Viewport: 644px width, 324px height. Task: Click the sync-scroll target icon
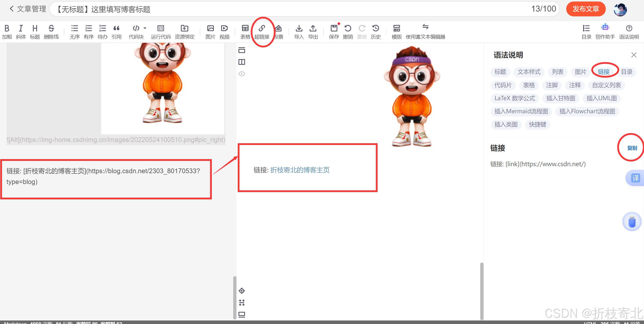tap(242, 291)
